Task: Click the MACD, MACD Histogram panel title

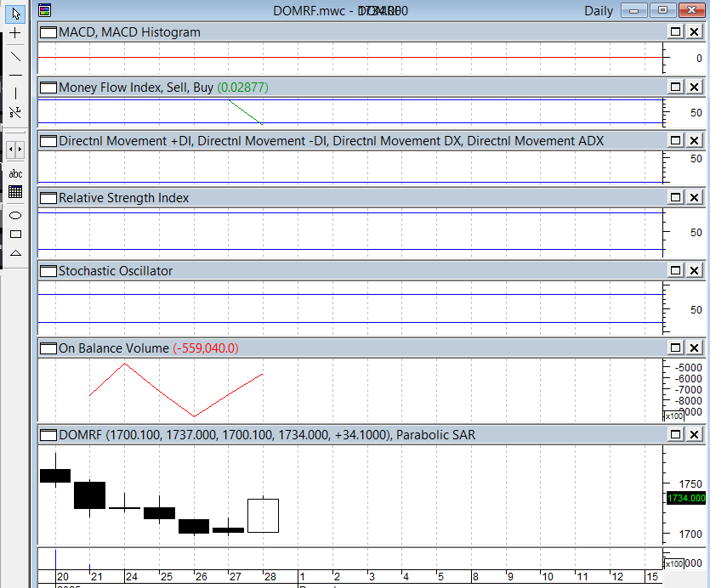Action: [129, 32]
